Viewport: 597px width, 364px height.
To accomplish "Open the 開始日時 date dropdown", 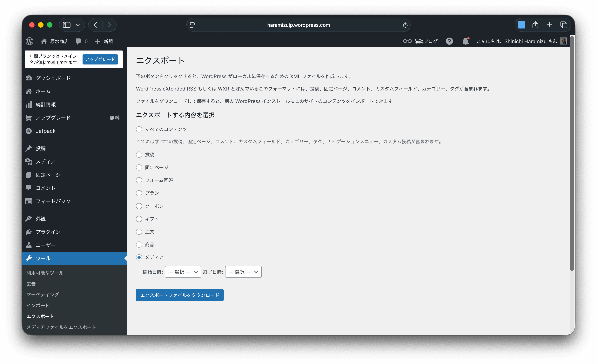I will point(183,272).
